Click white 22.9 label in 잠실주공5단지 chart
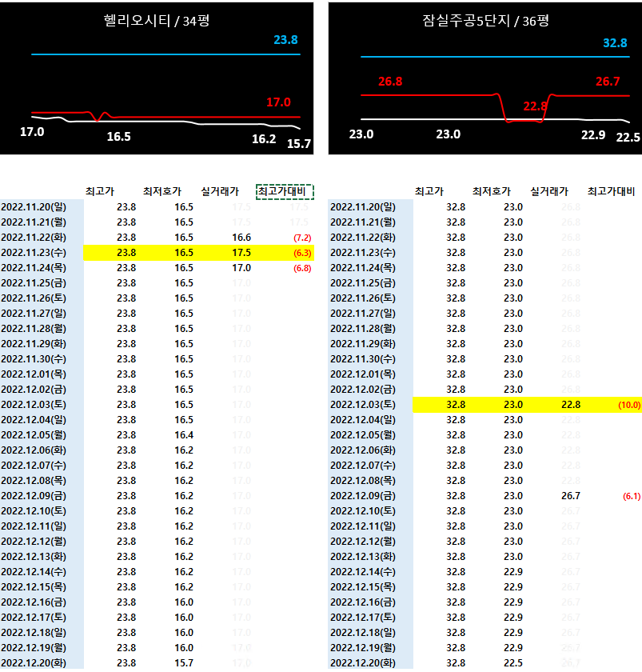The image size is (642, 672). 593,135
